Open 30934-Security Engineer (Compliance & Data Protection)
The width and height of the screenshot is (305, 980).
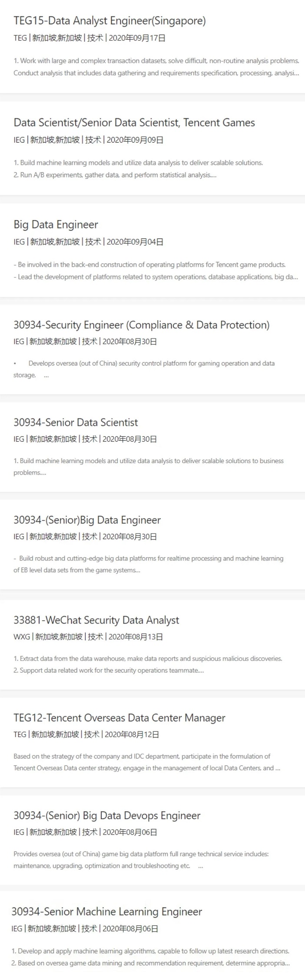click(x=141, y=325)
